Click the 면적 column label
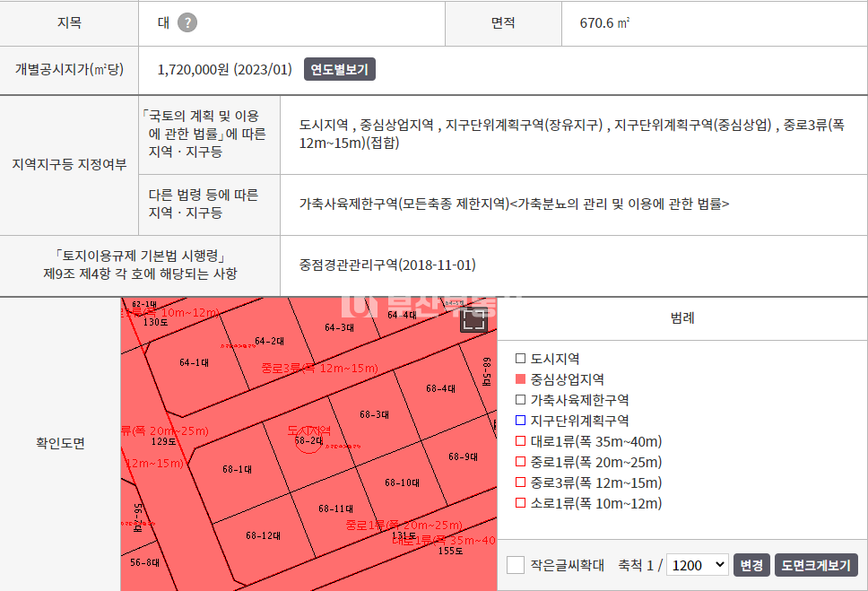Viewport: 868px width, 591px height. tap(503, 22)
